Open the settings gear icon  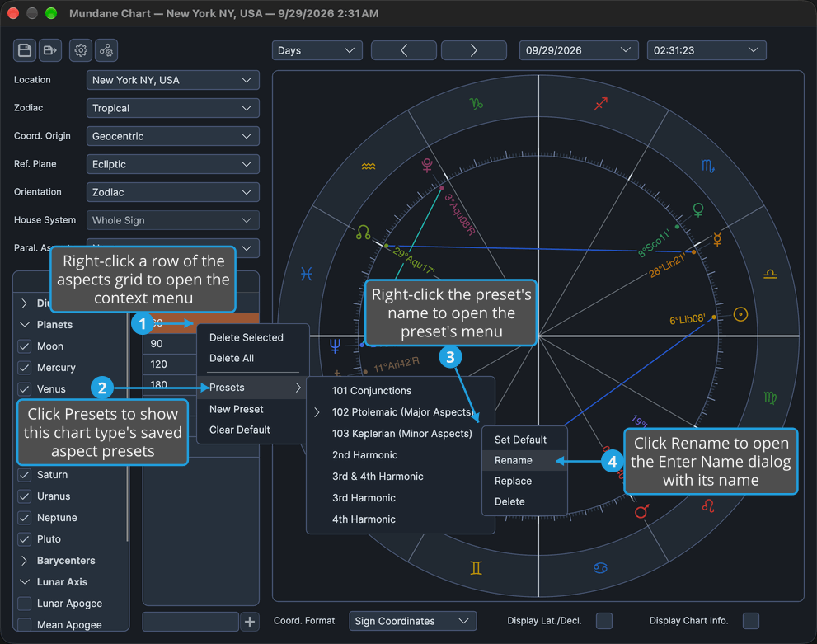(x=81, y=50)
